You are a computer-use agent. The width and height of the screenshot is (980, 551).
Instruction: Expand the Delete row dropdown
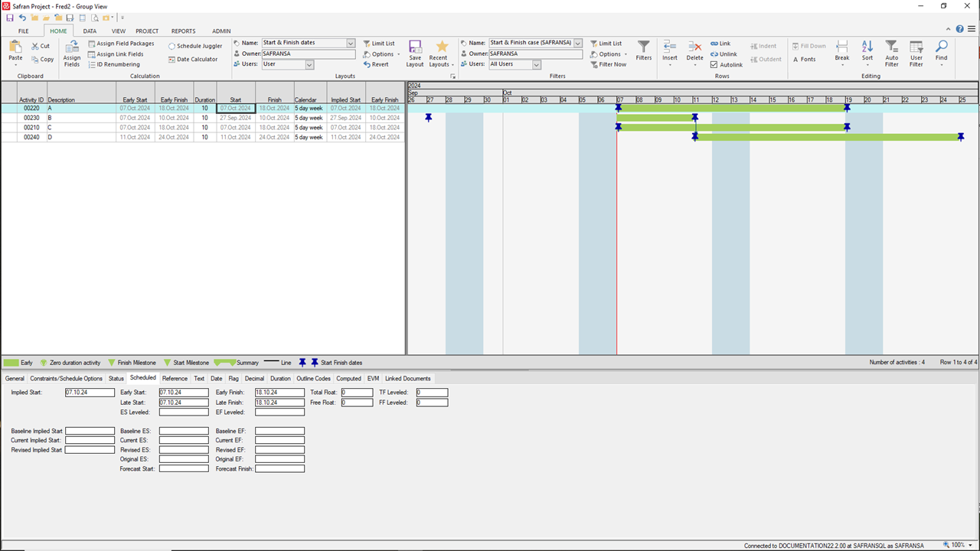(x=694, y=65)
